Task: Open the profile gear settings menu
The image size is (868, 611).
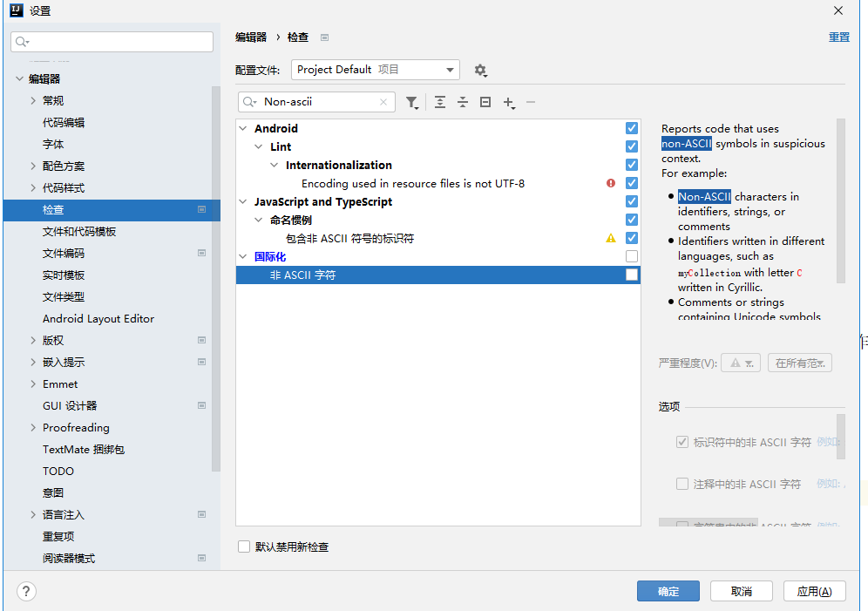Action: [479, 70]
